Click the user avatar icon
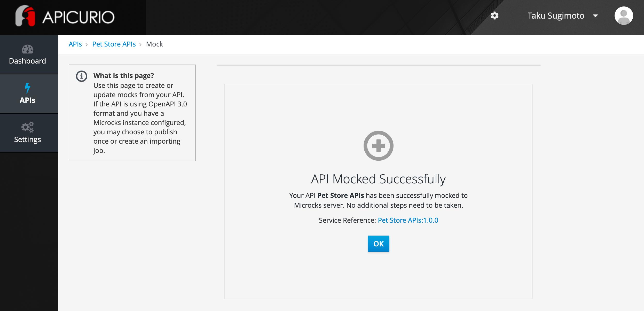Viewport: 644px width, 311px height. pyautogui.click(x=624, y=16)
